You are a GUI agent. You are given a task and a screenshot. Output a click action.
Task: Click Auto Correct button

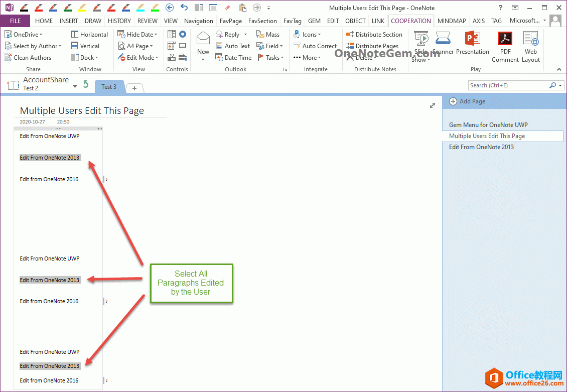click(x=315, y=46)
